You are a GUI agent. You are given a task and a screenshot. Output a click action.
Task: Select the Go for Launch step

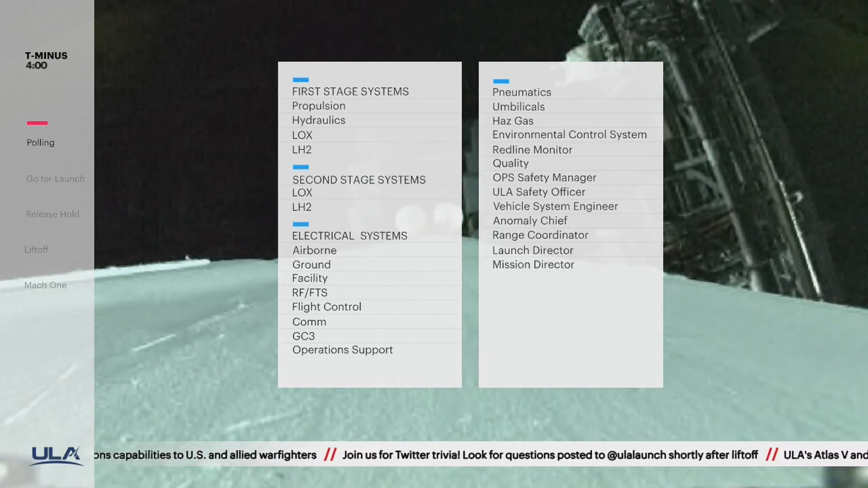(55, 178)
